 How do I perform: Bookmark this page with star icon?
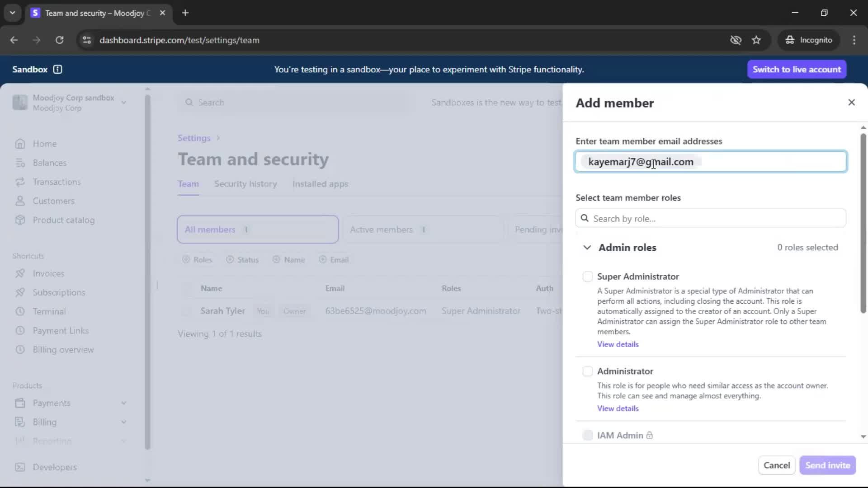pyautogui.click(x=756, y=40)
